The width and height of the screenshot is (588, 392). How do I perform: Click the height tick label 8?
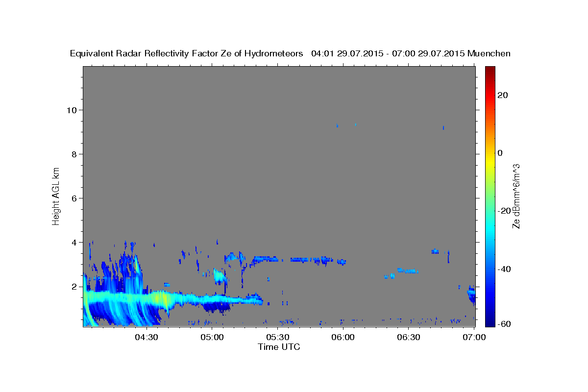(73, 154)
